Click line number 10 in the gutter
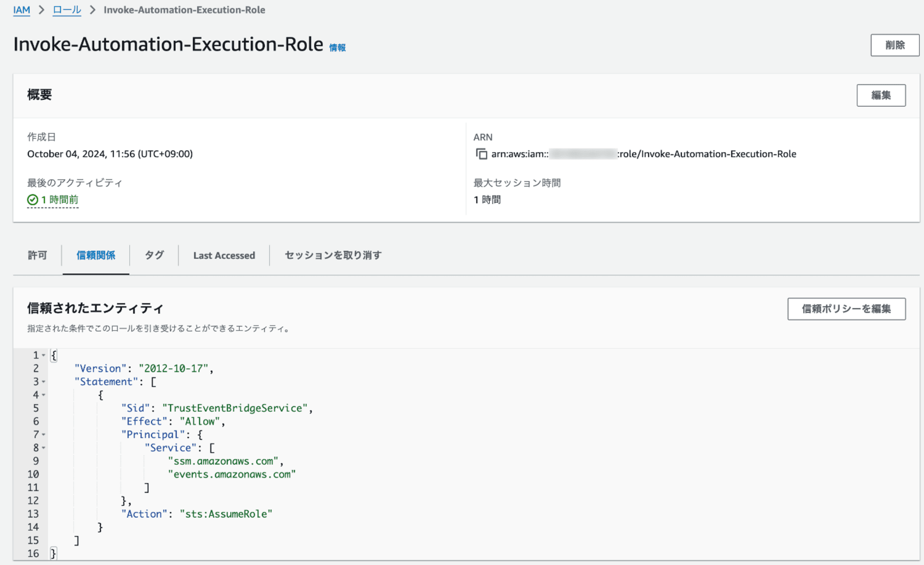 click(x=33, y=474)
